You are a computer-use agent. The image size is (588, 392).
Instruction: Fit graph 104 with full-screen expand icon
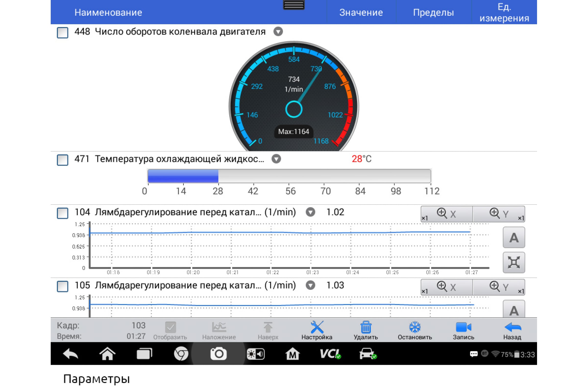coord(514,262)
